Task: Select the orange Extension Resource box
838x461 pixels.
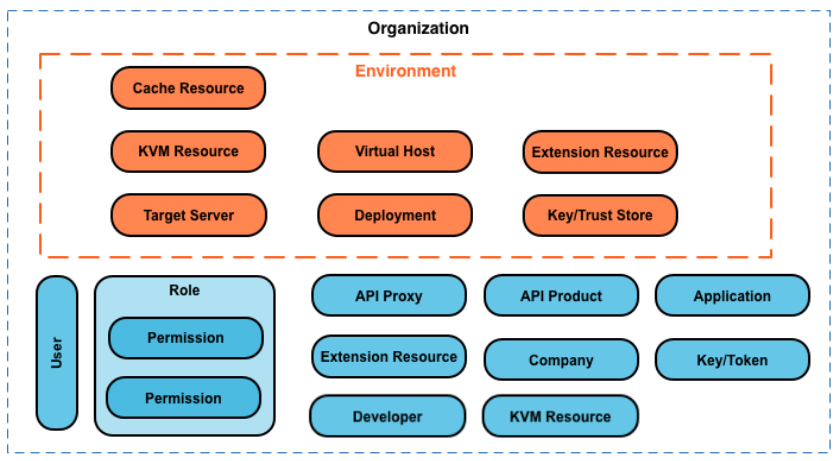Action: (600, 153)
